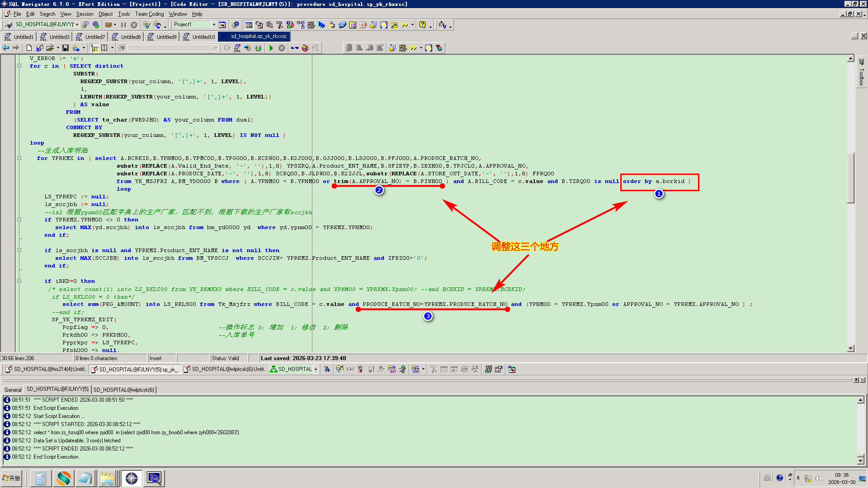Click the back navigation arrow icon
Viewport: 868px width, 488px height.
(x=6, y=48)
